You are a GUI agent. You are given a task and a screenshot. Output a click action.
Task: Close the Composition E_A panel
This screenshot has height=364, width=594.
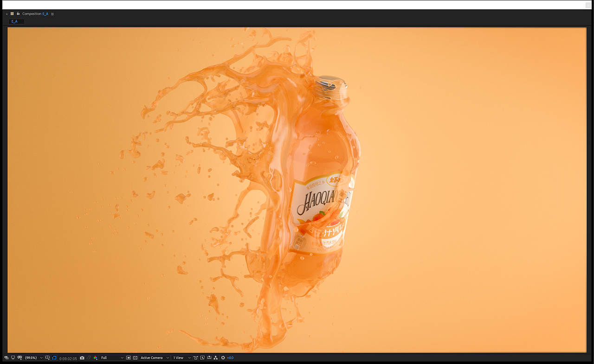point(6,14)
